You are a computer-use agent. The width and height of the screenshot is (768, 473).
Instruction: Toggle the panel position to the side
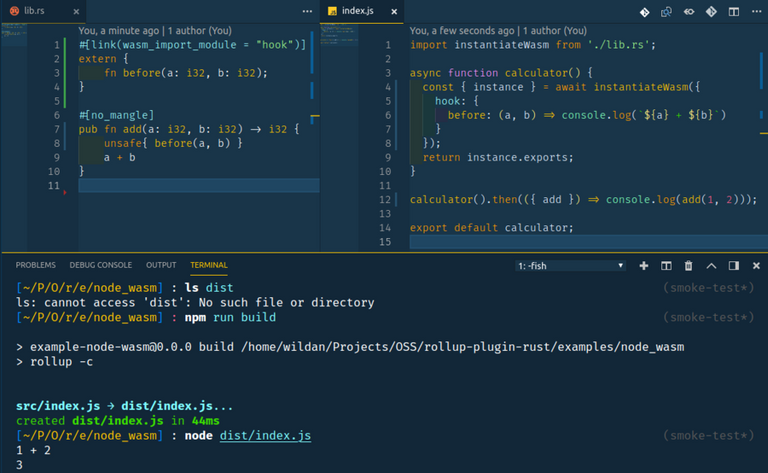pos(733,265)
